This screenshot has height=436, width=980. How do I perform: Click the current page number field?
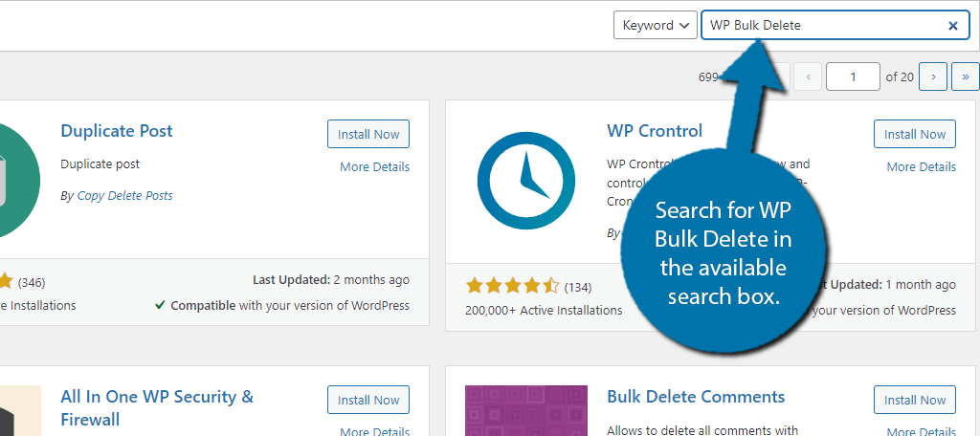pyautogui.click(x=853, y=76)
